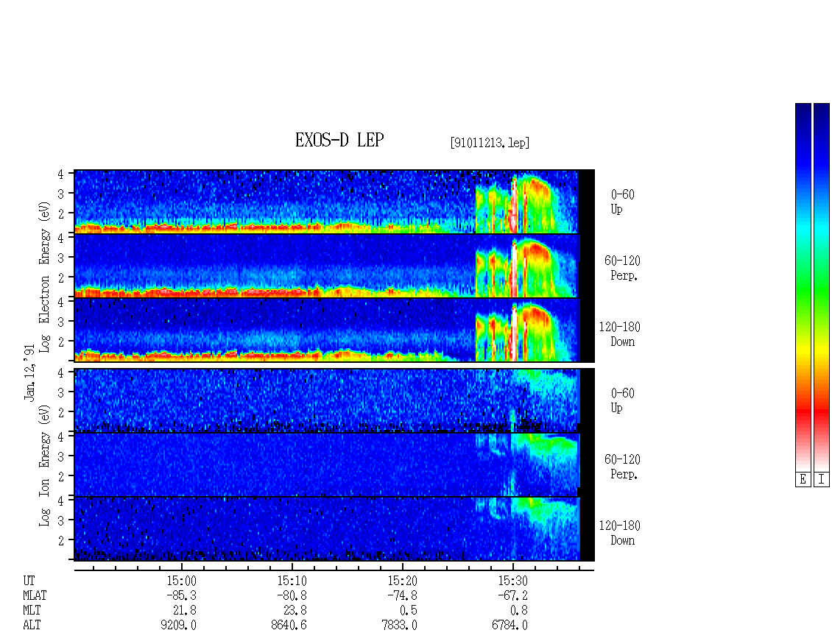Click the electron 0-60 Up spectrogram panel
The width and height of the screenshot is (832, 644).
pos(334,202)
